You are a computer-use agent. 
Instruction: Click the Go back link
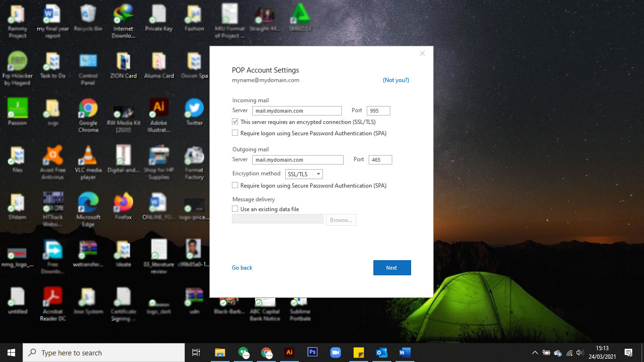click(x=242, y=268)
